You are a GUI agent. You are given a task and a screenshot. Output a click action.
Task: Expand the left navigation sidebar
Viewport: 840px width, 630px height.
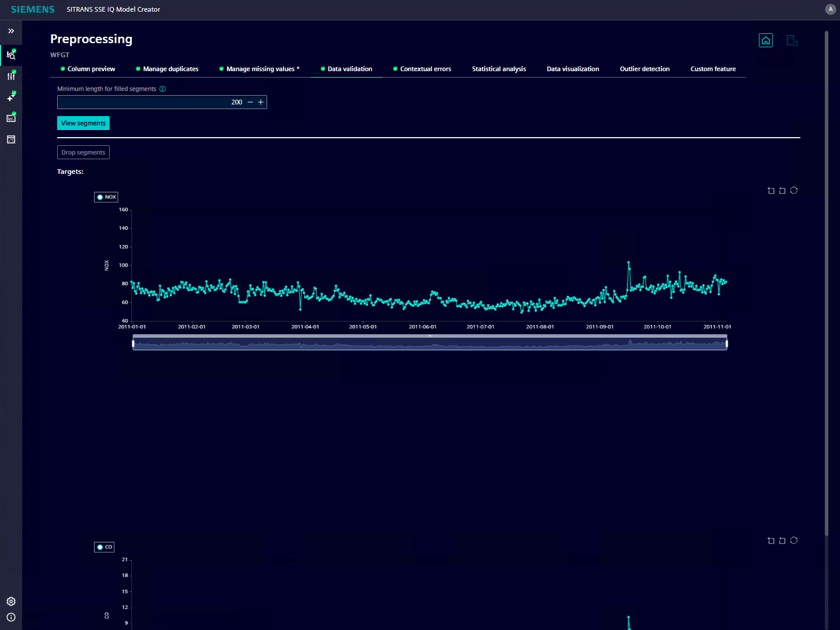11,31
